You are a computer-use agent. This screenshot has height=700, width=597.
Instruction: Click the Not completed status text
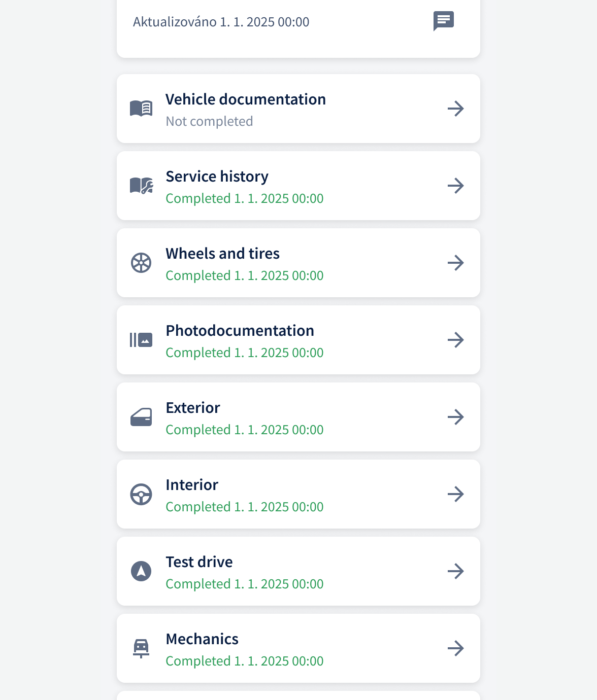210,122
